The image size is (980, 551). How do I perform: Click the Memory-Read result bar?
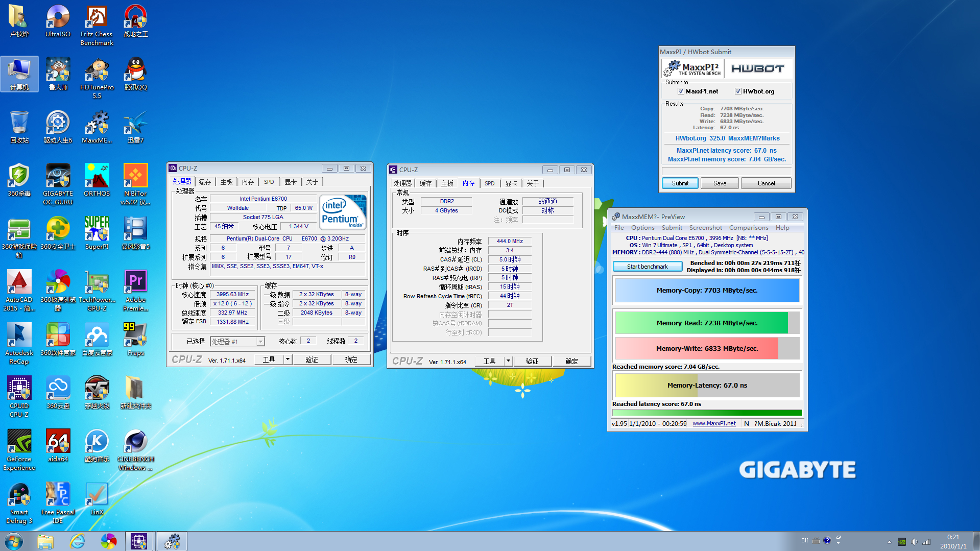click(707, 323)
